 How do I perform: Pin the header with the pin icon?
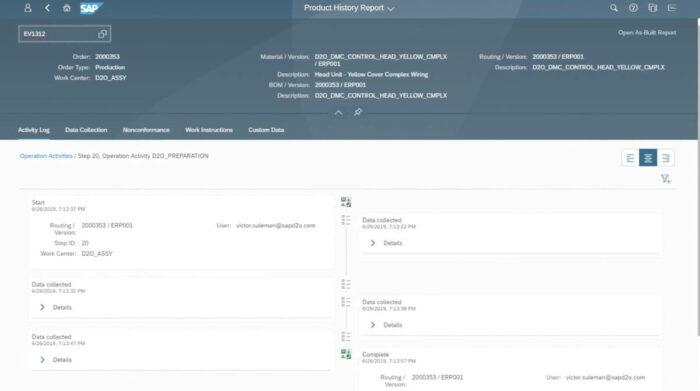(358, 112)
